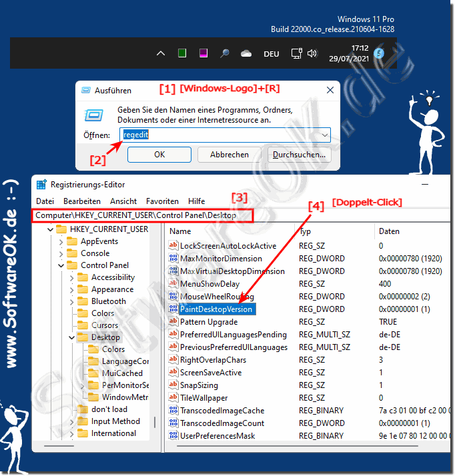Select LockScreenAutoLockActive string icon

coord(173,245)
